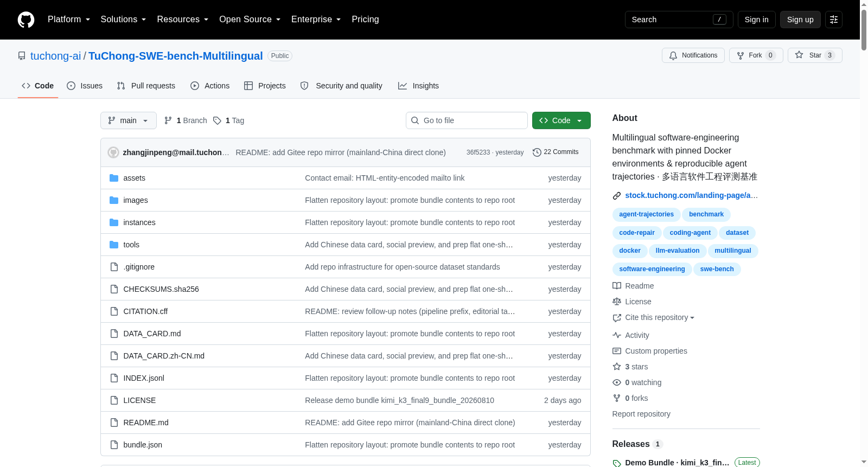Open the tuchong-ai owner link

pos(55,56)
